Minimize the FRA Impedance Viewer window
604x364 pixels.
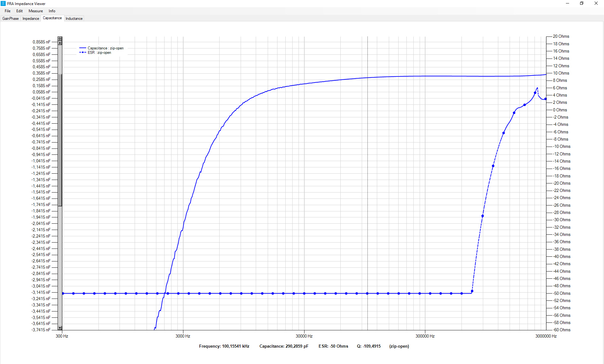pyautogui.click(x=568, y=3)
